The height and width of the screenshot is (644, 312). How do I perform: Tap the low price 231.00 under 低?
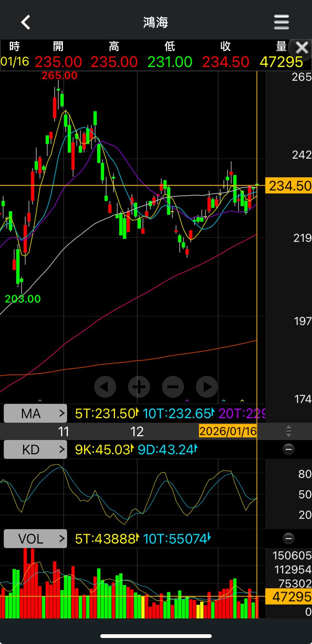coord(170,62)
